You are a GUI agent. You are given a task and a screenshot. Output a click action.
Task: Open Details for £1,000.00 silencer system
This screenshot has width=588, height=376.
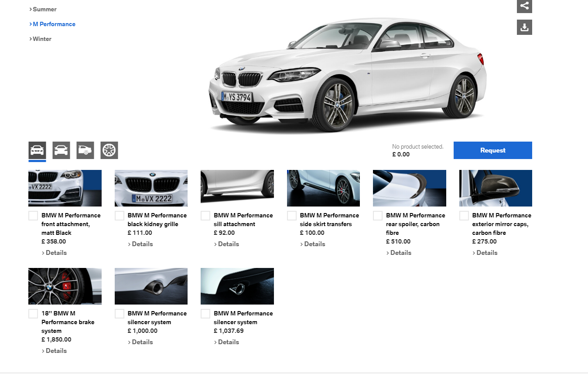[x=140, y=342]
